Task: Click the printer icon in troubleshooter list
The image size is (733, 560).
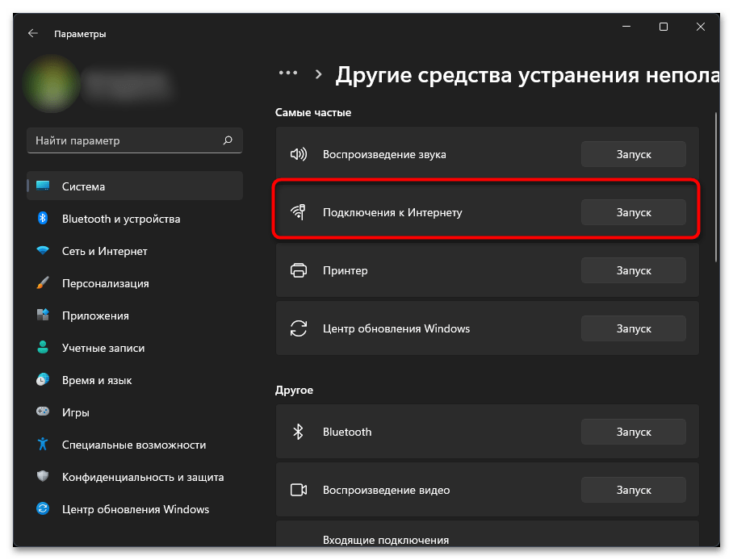Action: pos(299,270)
